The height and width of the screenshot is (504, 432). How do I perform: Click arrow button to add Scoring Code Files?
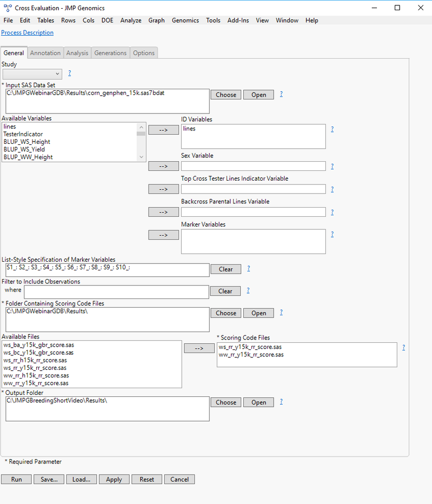tap(200, 348)
